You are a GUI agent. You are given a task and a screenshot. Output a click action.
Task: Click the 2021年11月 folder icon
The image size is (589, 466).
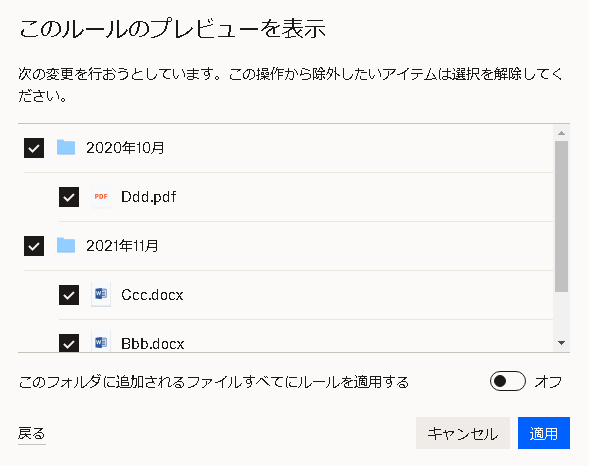coord(66,246)
